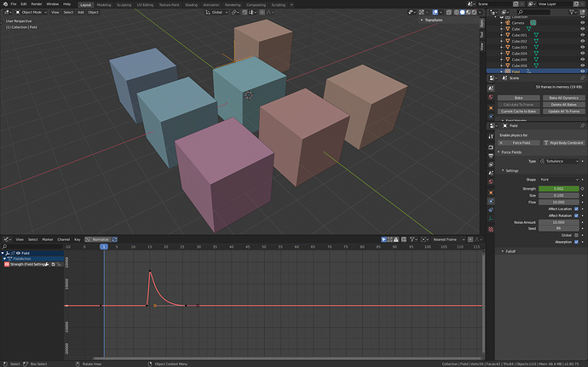Open the Add menu in 3D viewport
The image size is (588, 367).
(x=81, y=13)
